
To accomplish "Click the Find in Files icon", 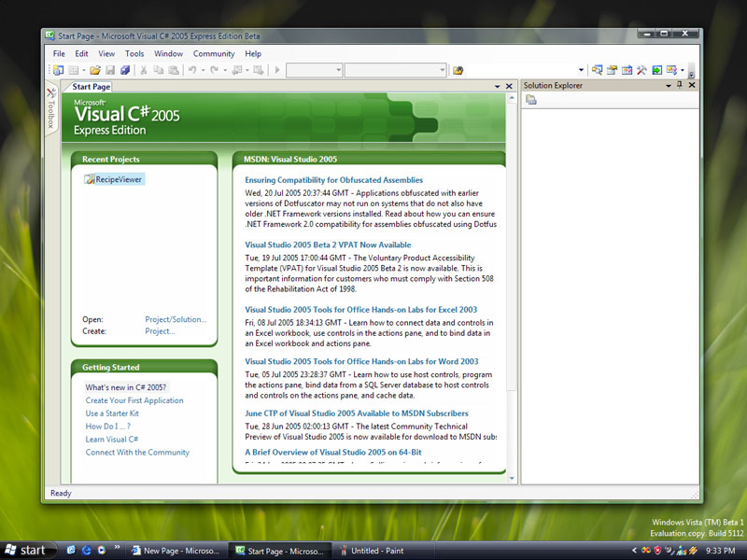I will 458,71.
